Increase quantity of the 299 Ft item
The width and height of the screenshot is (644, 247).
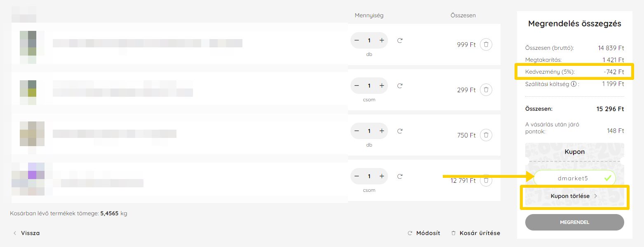[x=381, y=86]
